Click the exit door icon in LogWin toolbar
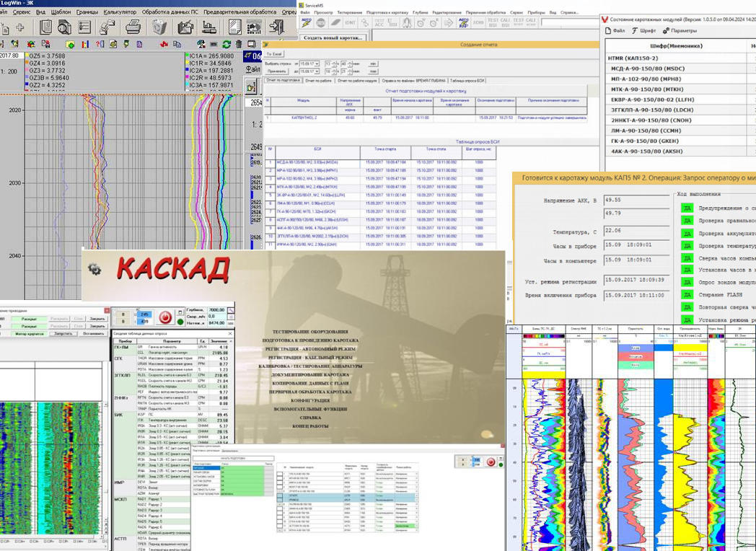Viewport: 756px width, 551px height. (x=276, y=27)
